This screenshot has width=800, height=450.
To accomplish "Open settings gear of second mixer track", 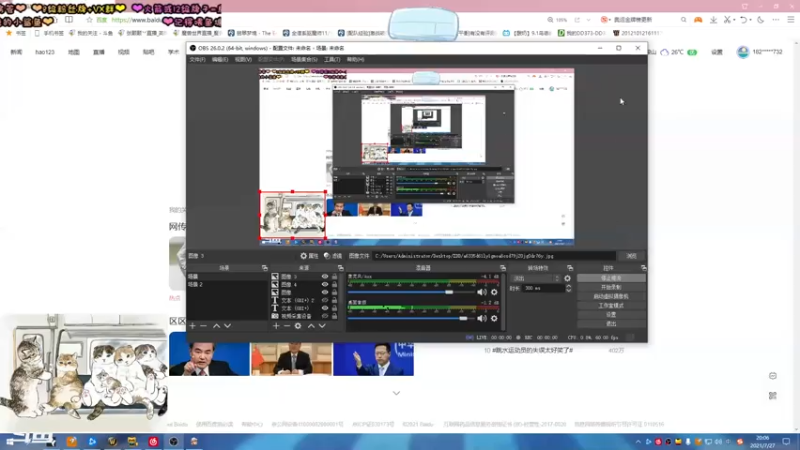I will [x=494, y=318].
